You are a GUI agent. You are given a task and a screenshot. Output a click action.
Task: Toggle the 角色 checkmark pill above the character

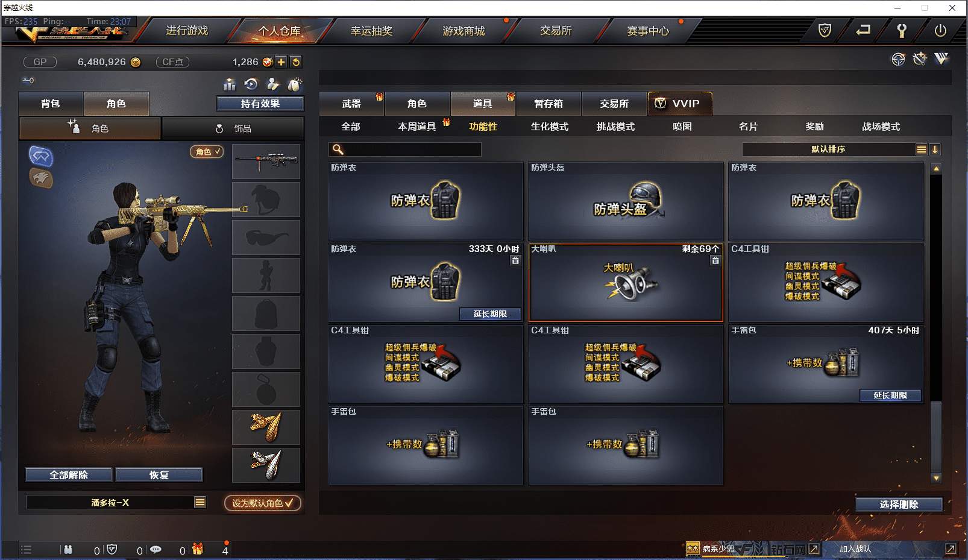207,152
